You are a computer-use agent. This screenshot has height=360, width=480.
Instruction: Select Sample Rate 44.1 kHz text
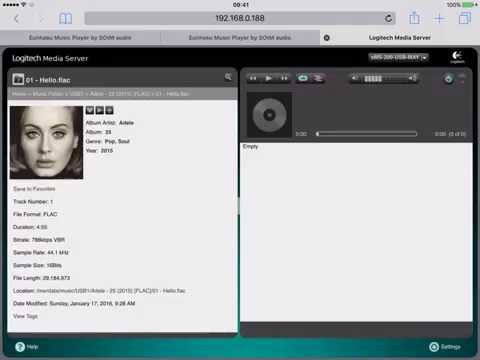click(41, 252)
